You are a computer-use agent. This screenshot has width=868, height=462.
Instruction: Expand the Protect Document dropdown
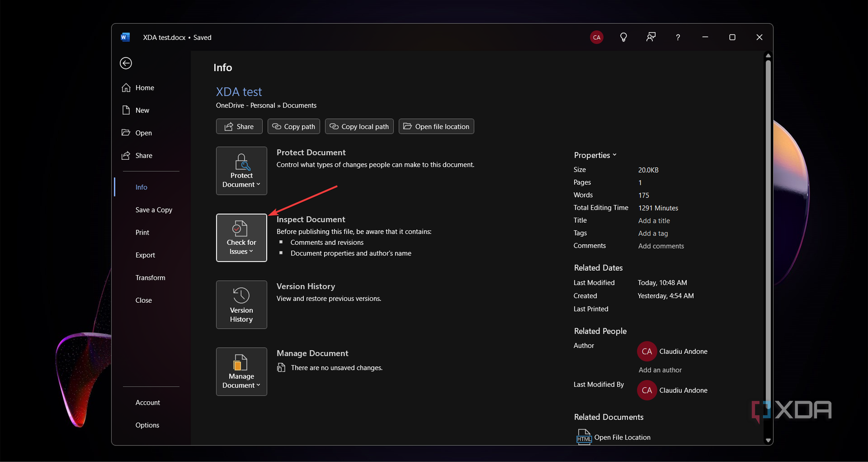pos(241,171)
